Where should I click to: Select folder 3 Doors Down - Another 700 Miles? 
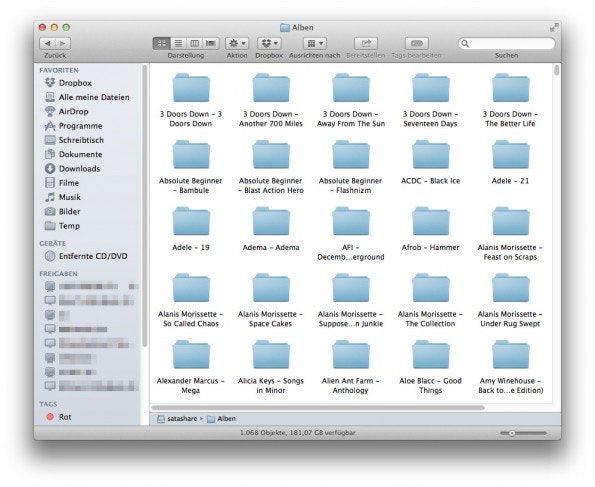pos(271,101)
